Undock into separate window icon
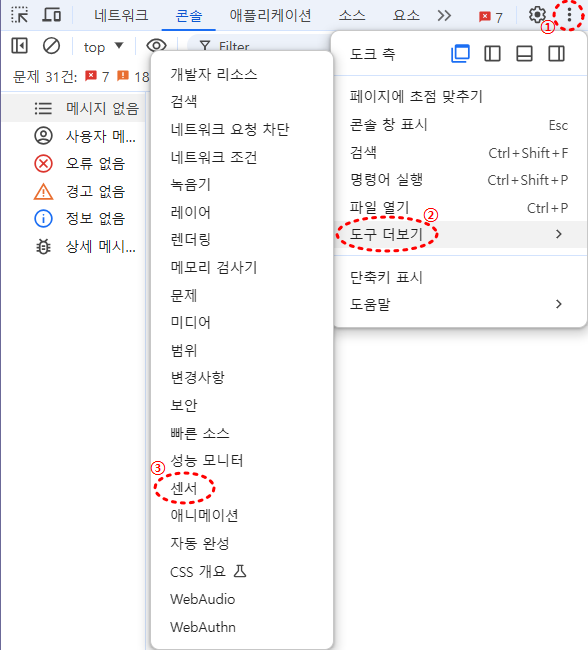Image resolution: width=588 pixels, height=650 pixels. pyautogui.click(x=460, y=53)
